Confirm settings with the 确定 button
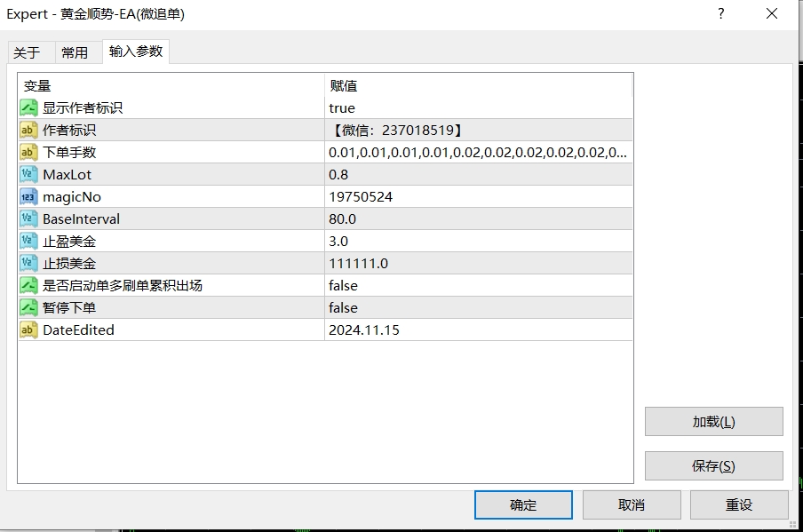The height and width of the screenshot is (532, 803). [523, 504]
